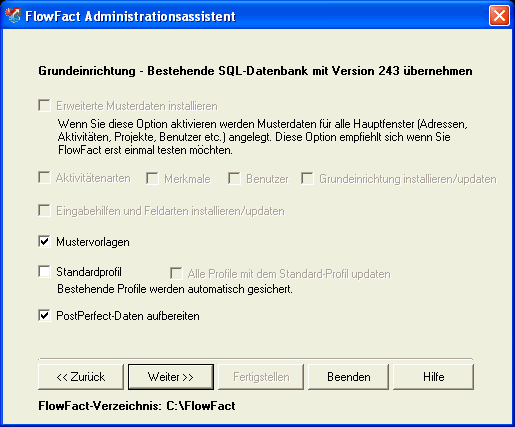Proceed with the Weiter >> button
This screenshot has height=427, width=515.
pyautogui.click(x=171, y=377)
